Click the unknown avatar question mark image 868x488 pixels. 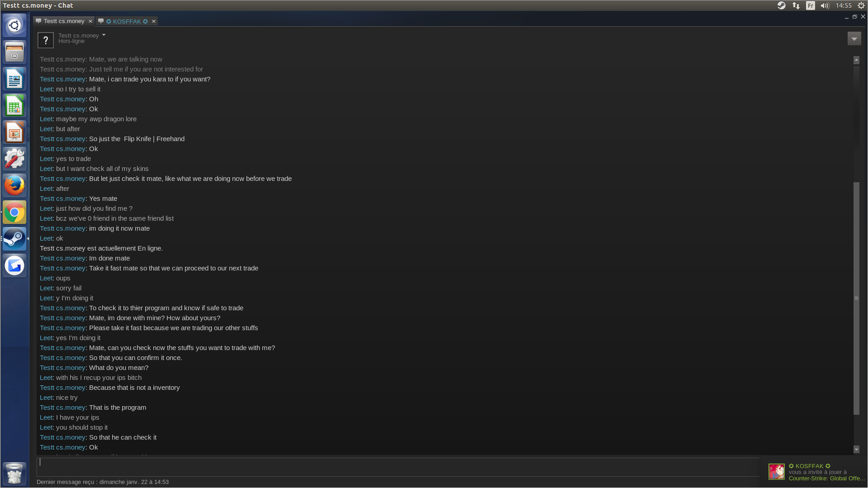click(x=46, y=40)
